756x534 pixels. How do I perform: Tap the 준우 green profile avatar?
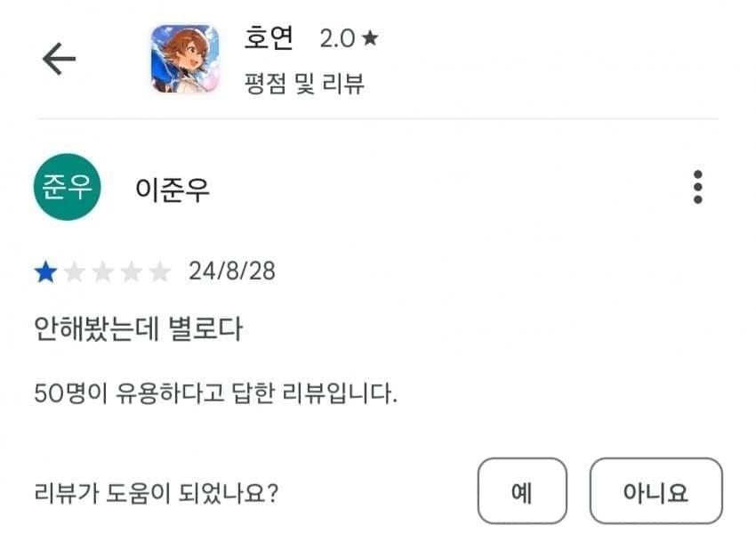click(68, 187)
